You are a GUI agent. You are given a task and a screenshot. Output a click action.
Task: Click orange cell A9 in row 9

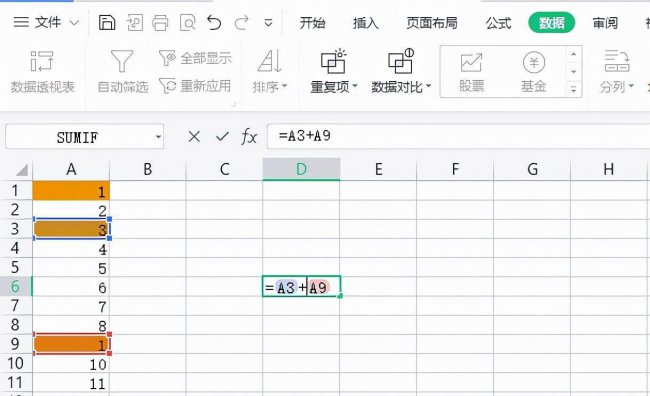[x=71, y=344]
